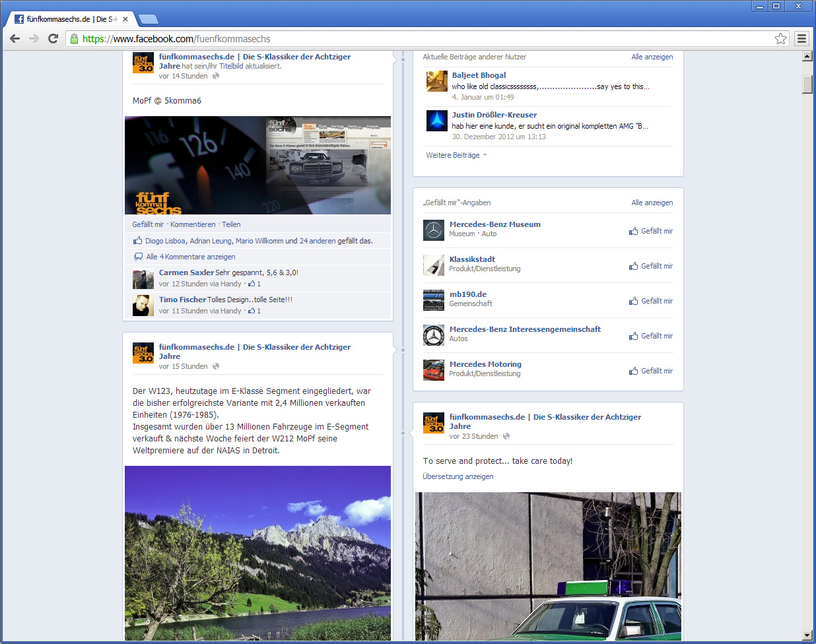Open a new browser tab
Viewport: 816px width, 644px height.
pos(149,19)
